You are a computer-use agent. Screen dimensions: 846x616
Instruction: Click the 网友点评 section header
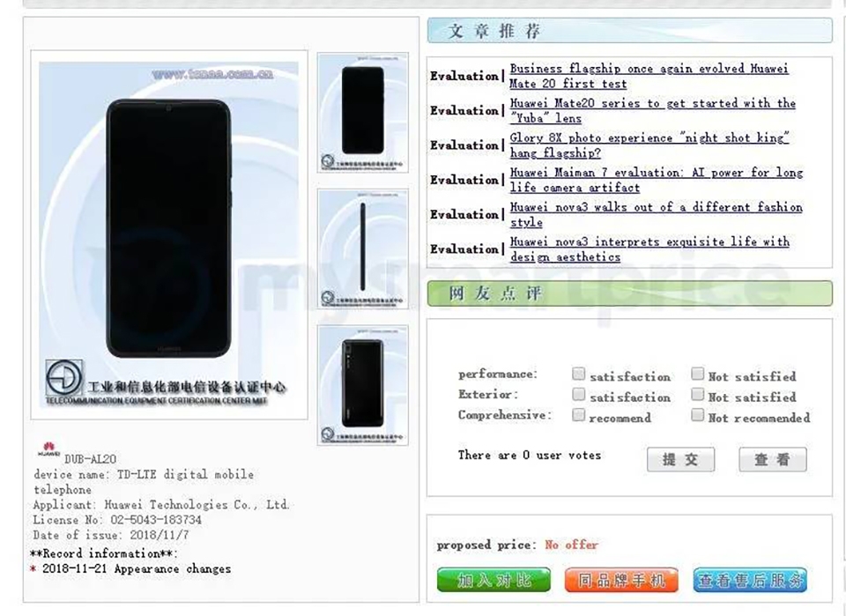[629, 293]
